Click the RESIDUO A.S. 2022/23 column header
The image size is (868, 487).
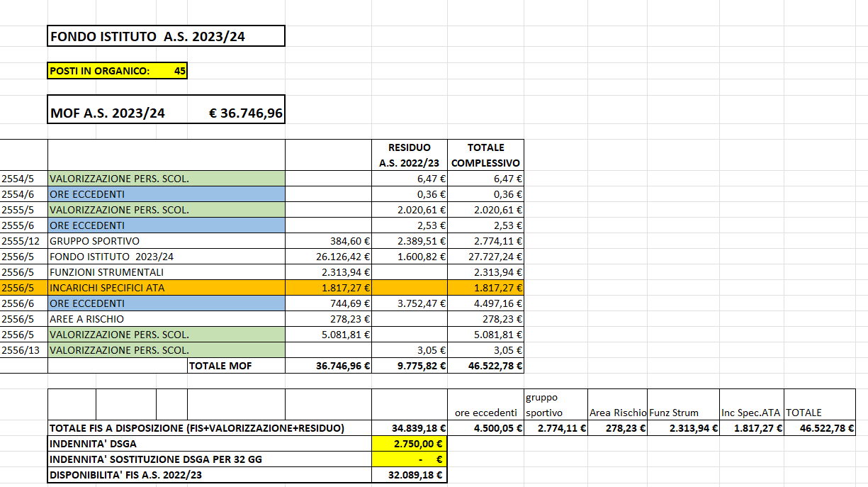tap(409, 155)
